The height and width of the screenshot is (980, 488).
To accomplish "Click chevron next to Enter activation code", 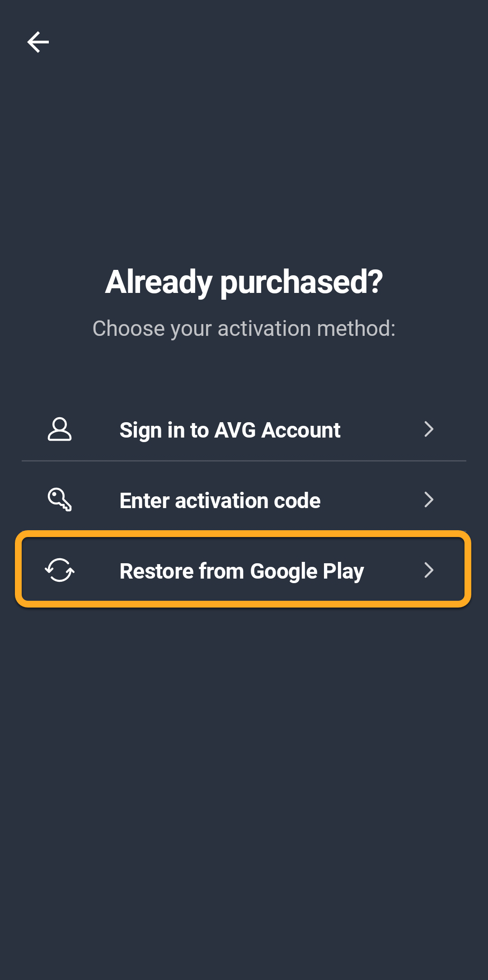I will point(429,499).
